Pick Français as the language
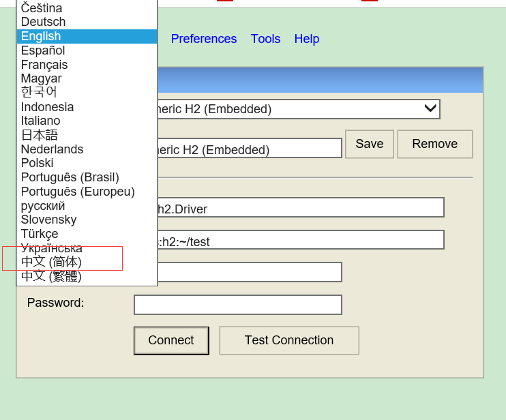The height and width of the screenshot is (420, 506). [x=44, y=65]
